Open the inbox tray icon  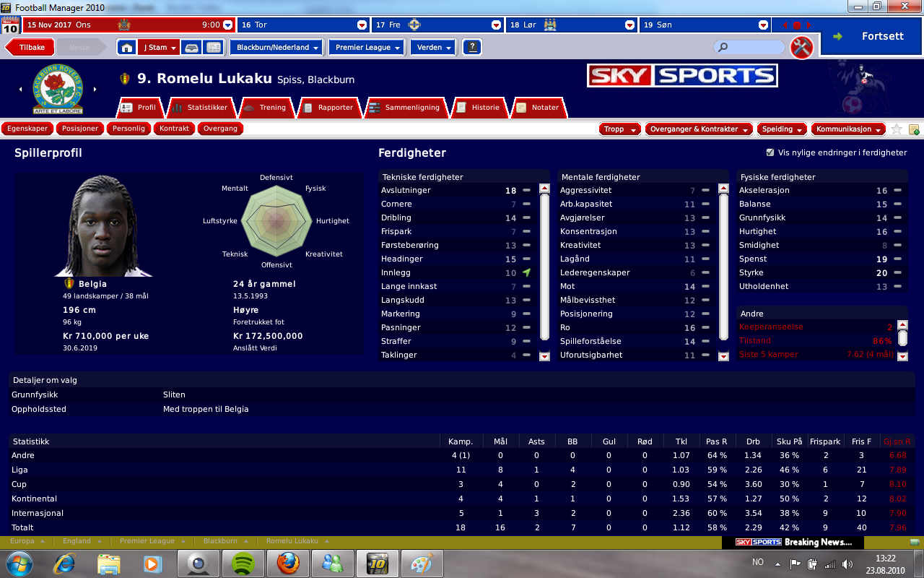pos(192,48)
